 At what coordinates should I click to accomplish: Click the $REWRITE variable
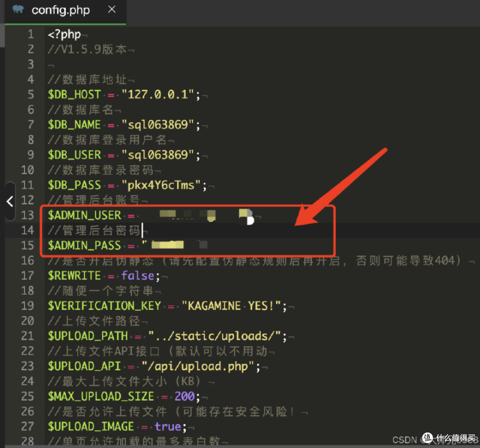[x=74, y=276]
